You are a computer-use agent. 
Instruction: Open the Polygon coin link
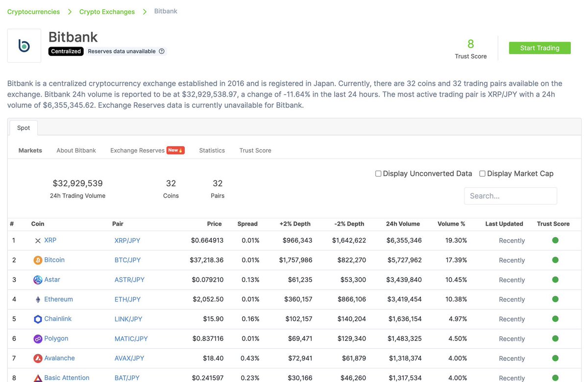coord(56,338)
